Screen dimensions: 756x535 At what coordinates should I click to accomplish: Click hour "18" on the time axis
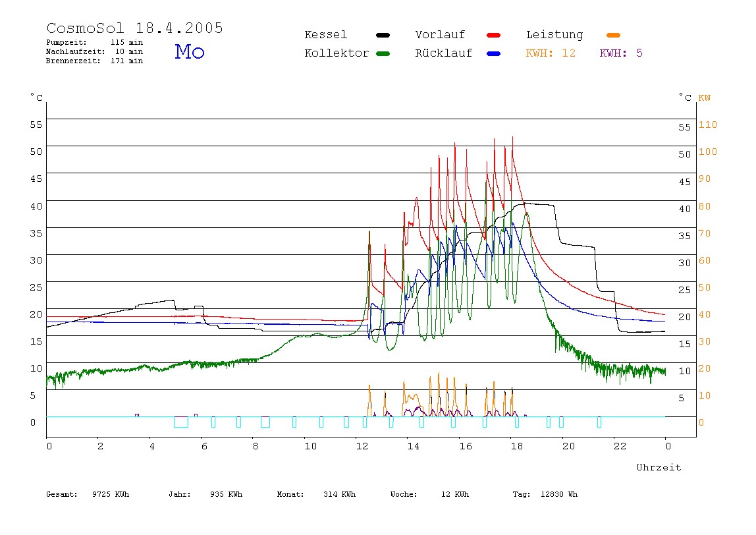(x=517, y=446)
